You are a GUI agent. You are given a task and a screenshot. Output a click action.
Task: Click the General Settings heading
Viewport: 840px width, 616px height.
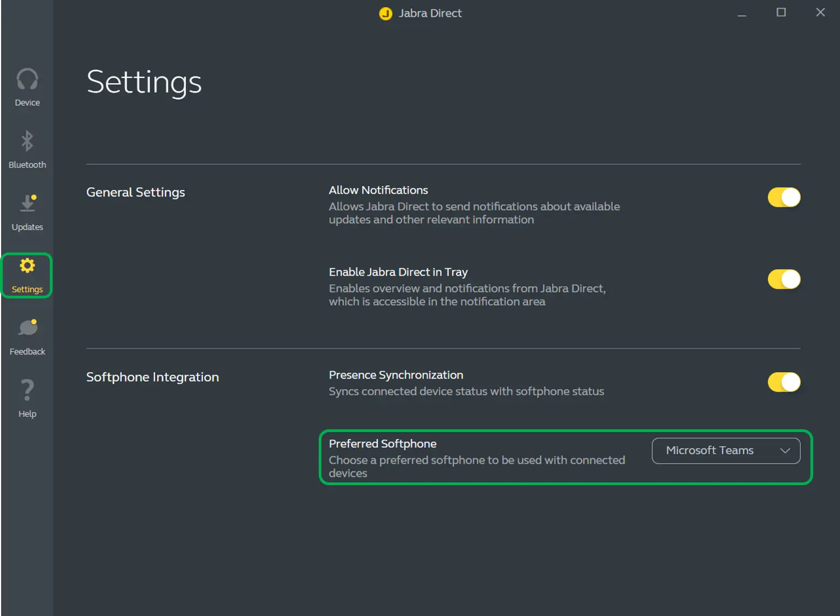point(135,192)
